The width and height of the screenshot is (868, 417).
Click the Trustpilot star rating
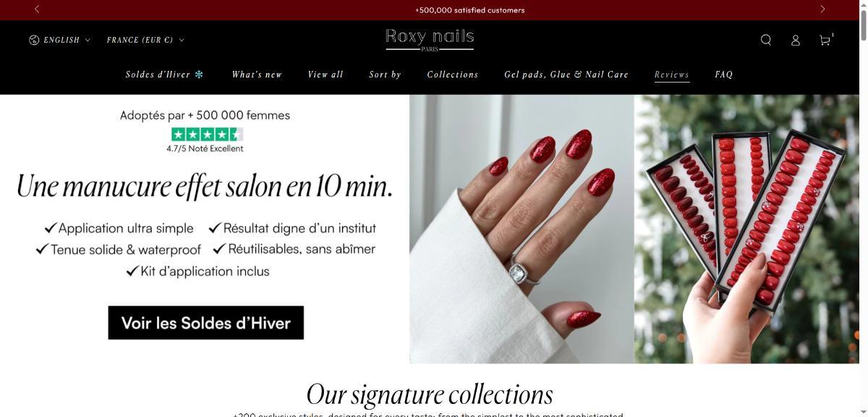[x=207, y=134]
